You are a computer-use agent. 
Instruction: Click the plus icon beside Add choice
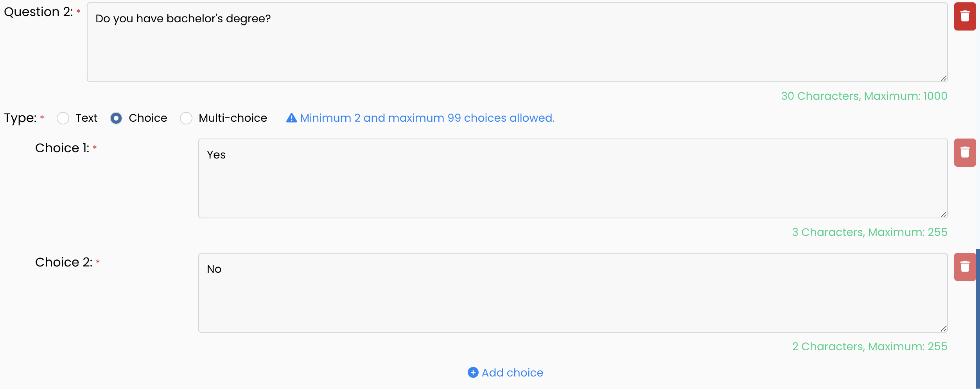[x=473, y=373]
